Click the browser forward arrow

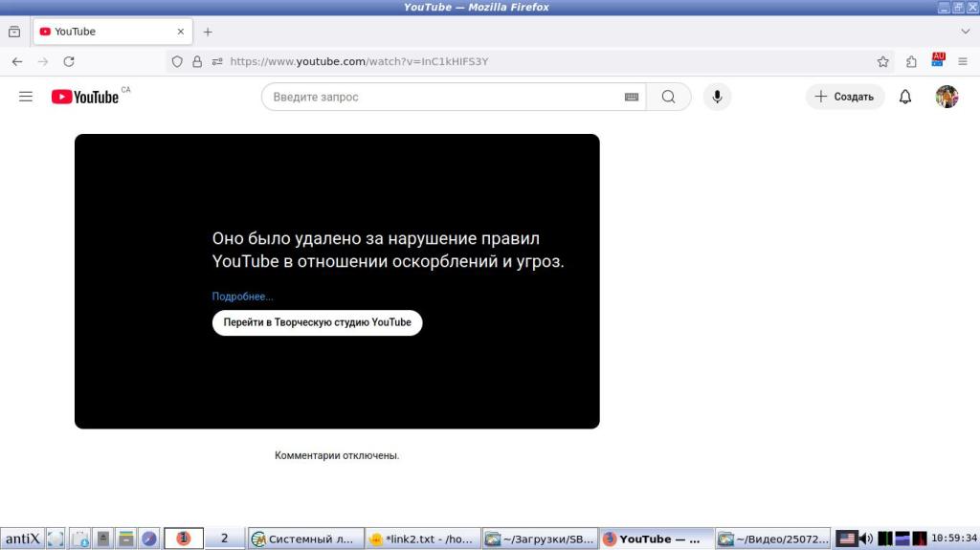point(42,61)
